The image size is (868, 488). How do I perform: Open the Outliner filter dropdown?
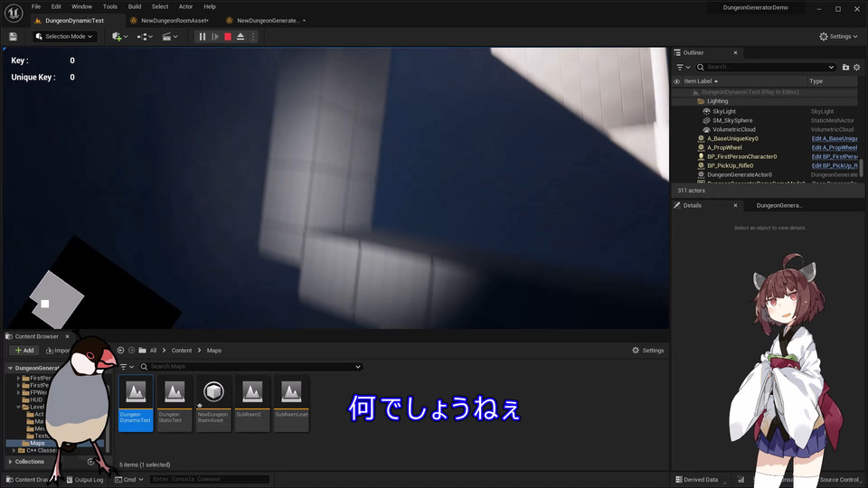pos(683,67)
